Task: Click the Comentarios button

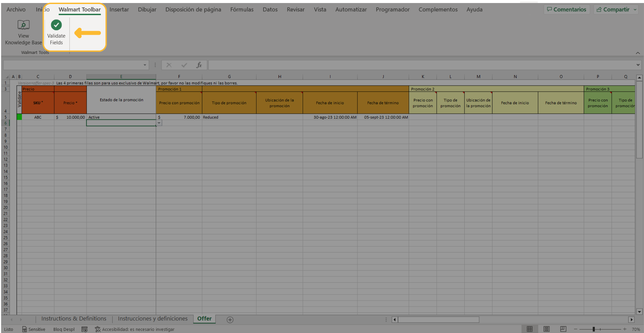Action: tap(567, 10)
